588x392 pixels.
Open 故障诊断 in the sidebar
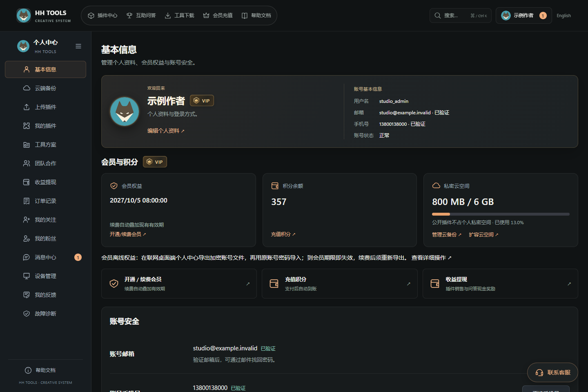(x=45, y=314)
